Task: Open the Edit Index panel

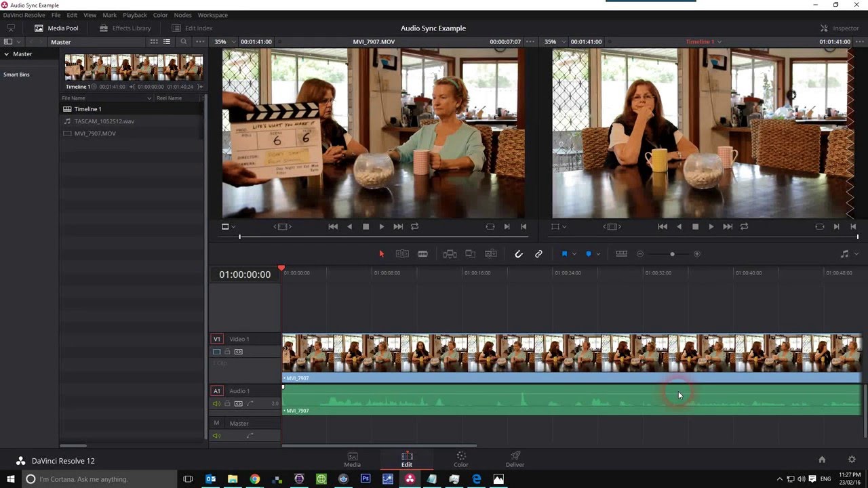Action: 192,28
